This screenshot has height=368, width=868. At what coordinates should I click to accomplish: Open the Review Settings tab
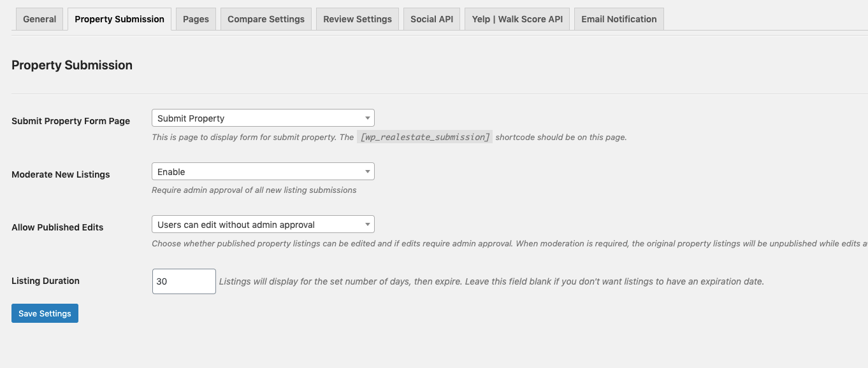[x=357, y=19]
